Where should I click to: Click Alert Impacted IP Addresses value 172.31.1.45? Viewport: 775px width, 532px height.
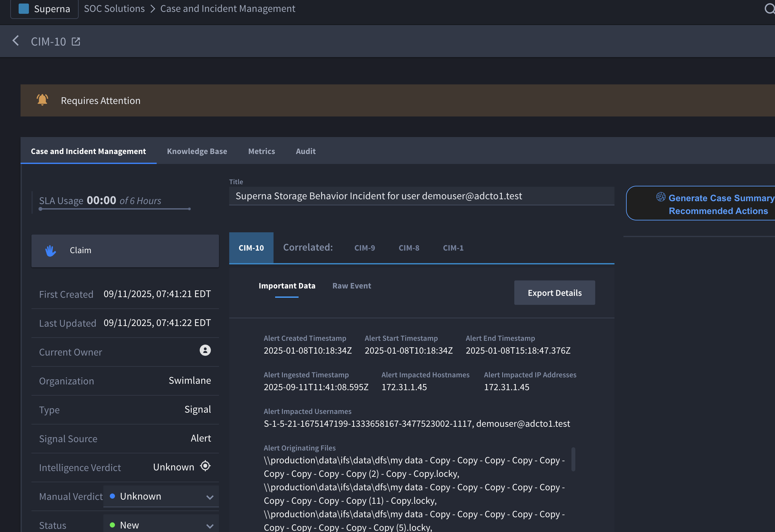tap(506, 387)
